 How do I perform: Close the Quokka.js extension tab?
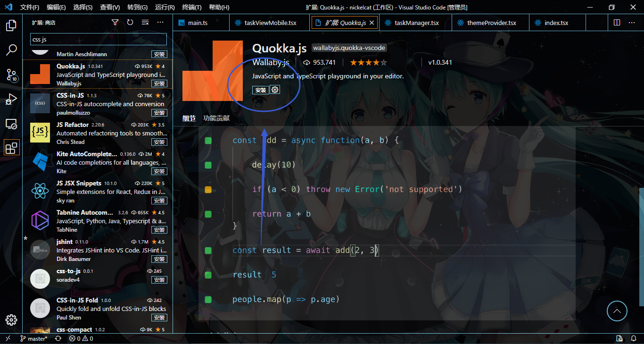[372, 23]
